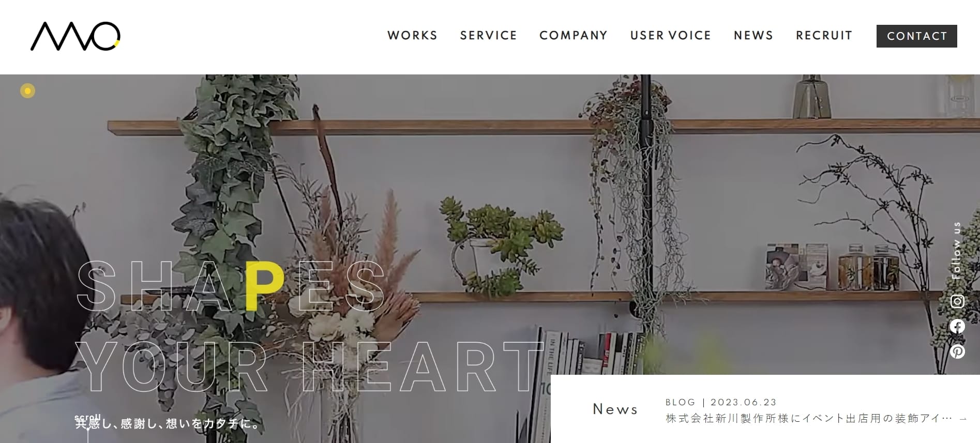The width and height of the screenshot is (980, 443).
Task: Open the WORKS menu item
Action: click(412, 35)
